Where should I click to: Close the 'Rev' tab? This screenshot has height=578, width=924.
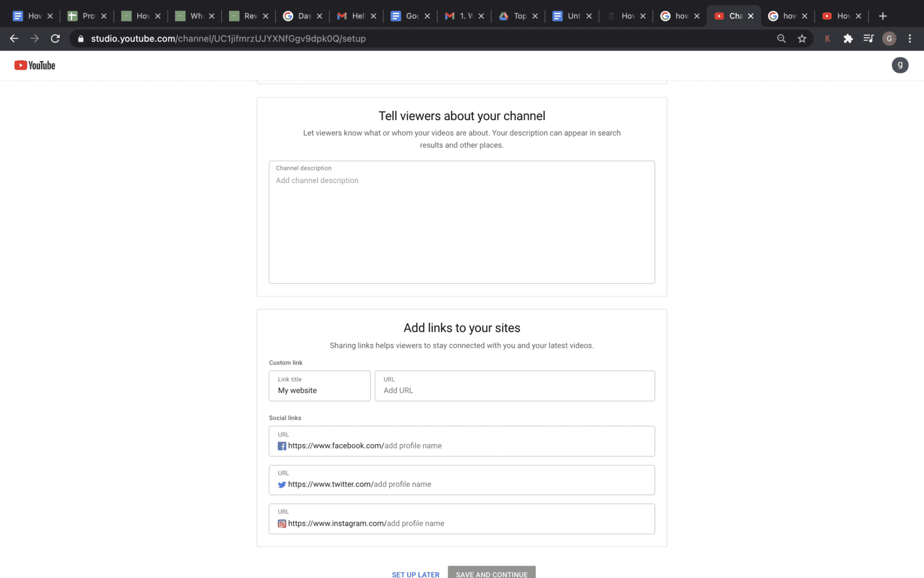(265, 16)
